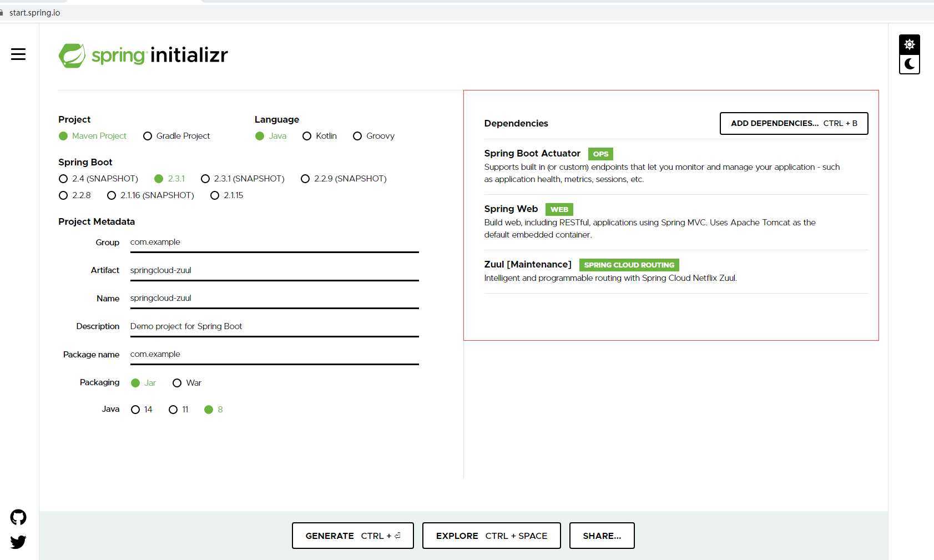Focus the Artifact input field
The image size is (934, 560).
point(274,271)
